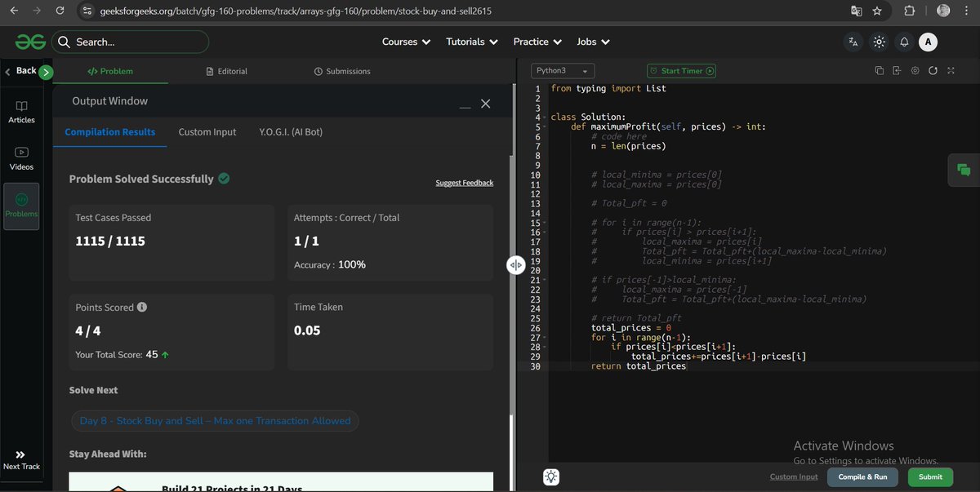
Task: Copy code icon in editor toolbar
Action: (x=880, y=71)
